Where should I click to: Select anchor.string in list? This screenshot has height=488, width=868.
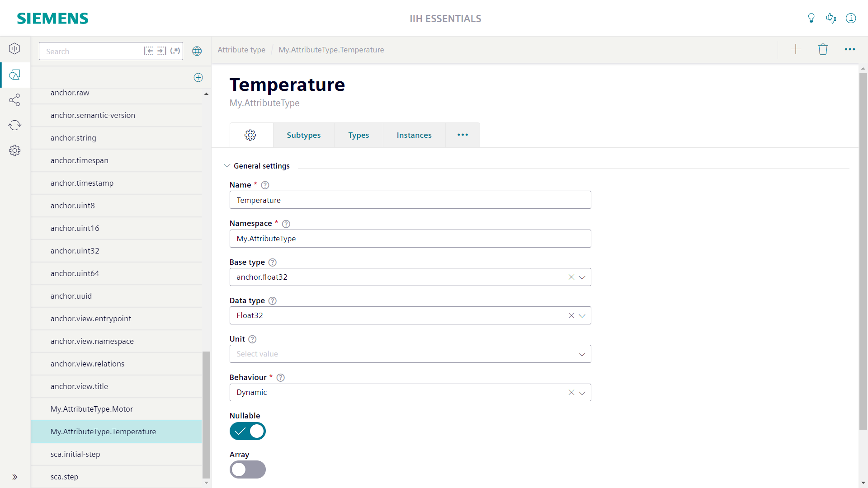(116, 138)
